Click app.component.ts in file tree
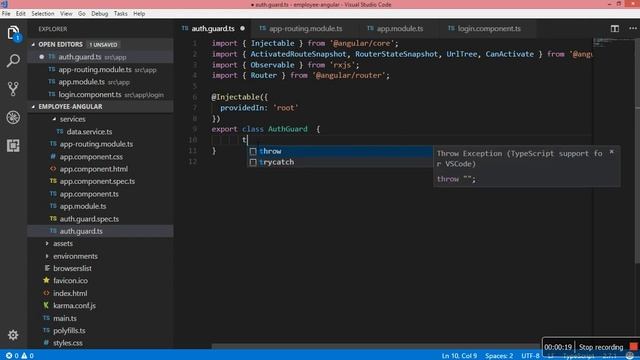Screen dimensions: 640x360 (x=100, y=194)
